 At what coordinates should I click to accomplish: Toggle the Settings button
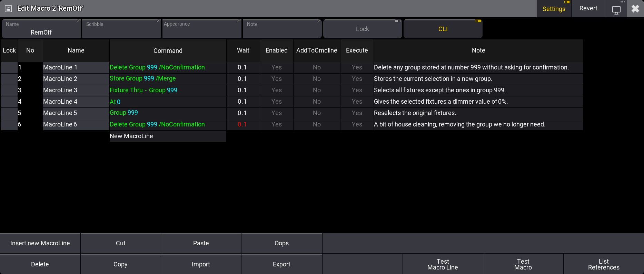pyautogui.click(x=554, y=9)
